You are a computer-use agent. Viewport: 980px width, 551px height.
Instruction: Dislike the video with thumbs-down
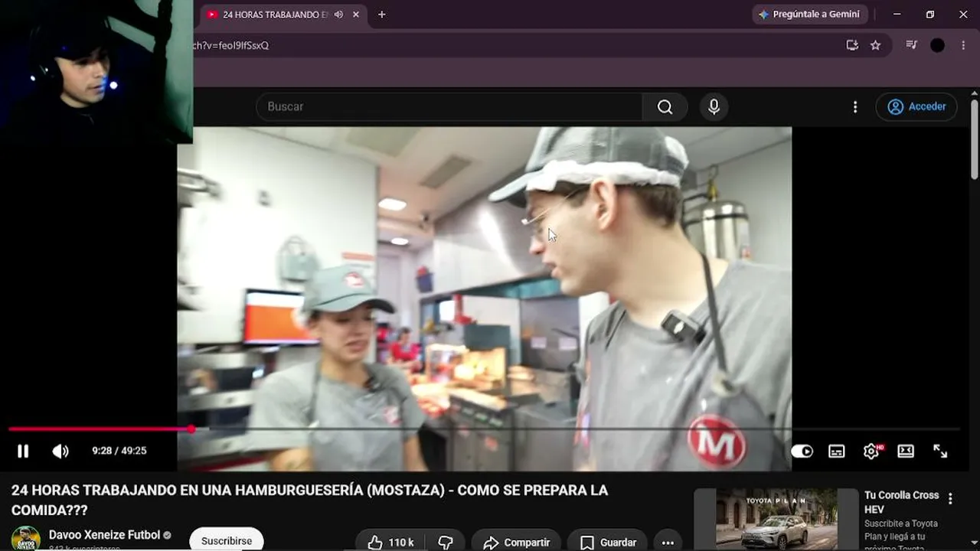pos(446,542)
